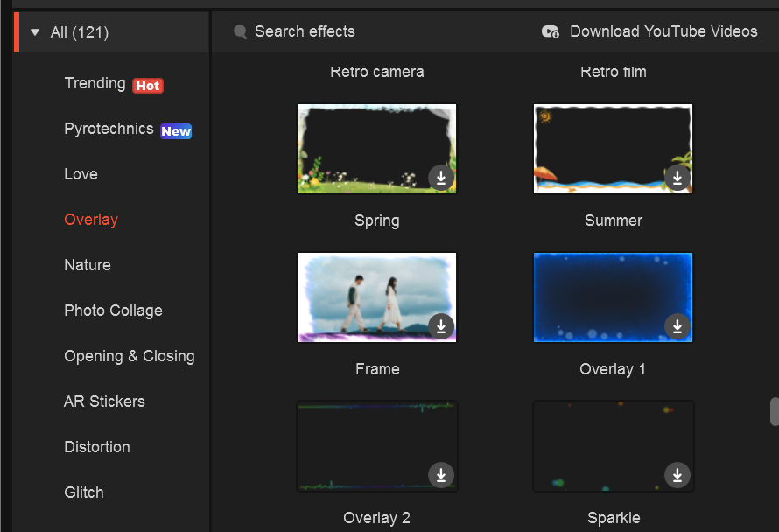The image size is (779, 532).
Task: Open the Nature effects category
Action: [x=88, y=265]
